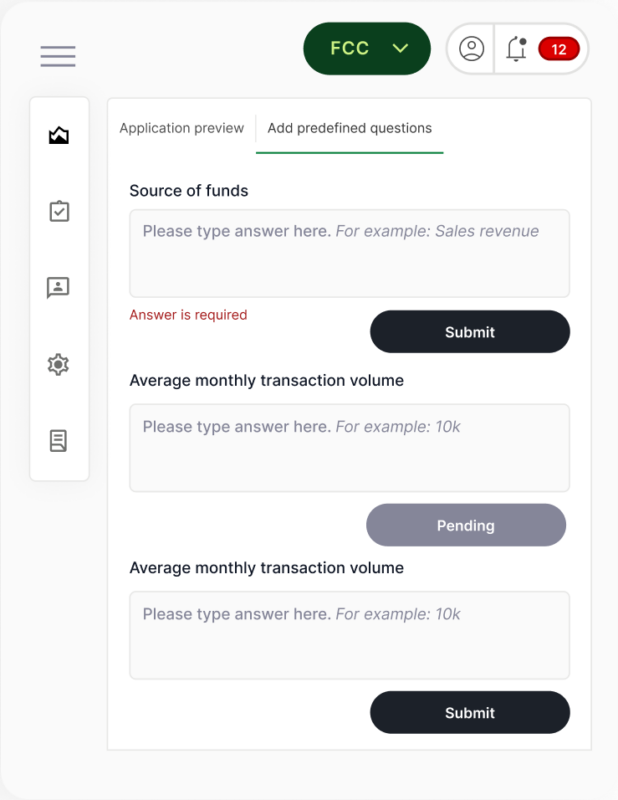Viewport: 618px width, 800px height.
Task: Click the red 12 notifications badge
Action: click(558, 49)
